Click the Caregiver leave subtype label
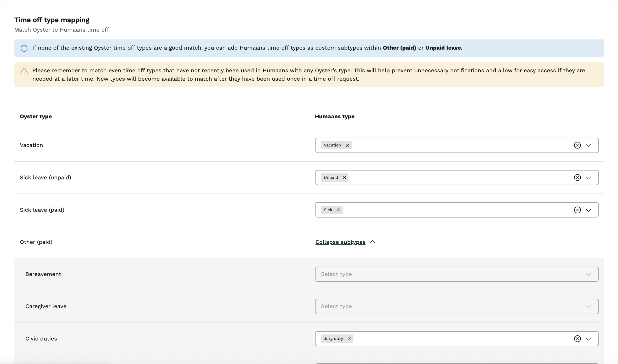618x364 pixels. click(x=46, y=306)
